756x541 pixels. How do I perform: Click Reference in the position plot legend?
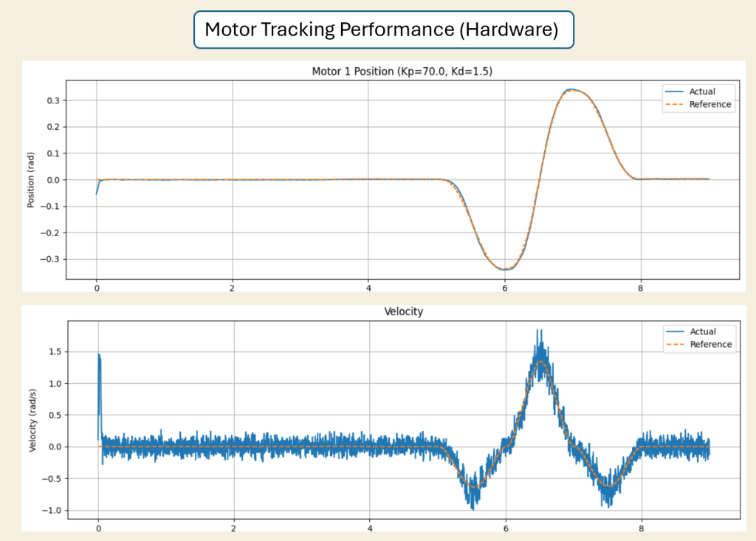pos(709,104)
